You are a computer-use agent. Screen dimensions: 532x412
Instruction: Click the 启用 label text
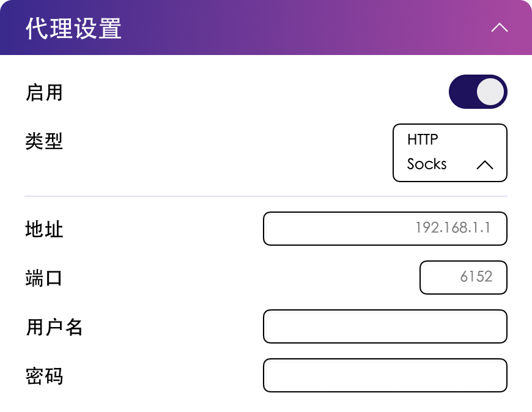(44, 93)
